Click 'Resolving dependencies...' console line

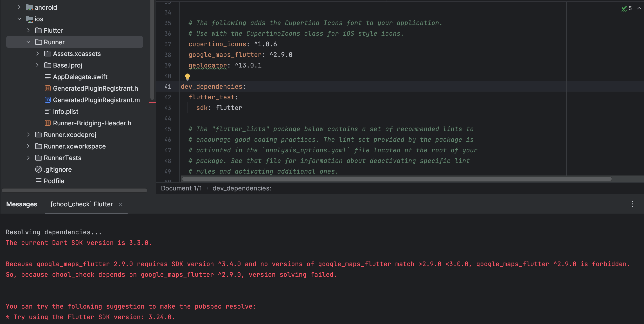click(54, 232)
